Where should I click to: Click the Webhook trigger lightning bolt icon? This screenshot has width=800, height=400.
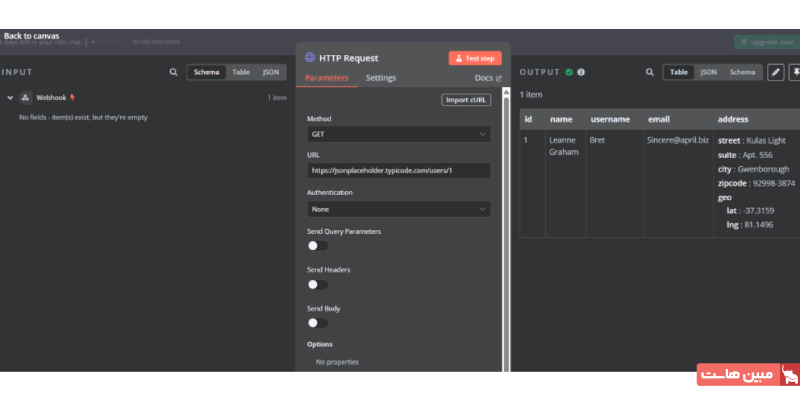point(72,97)
